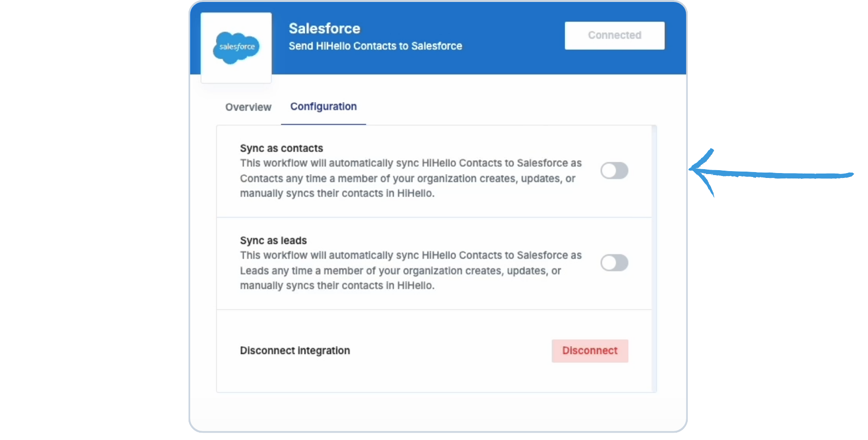Click the red Disconnect button
This screenshot has height=440, width=868.
590,351
